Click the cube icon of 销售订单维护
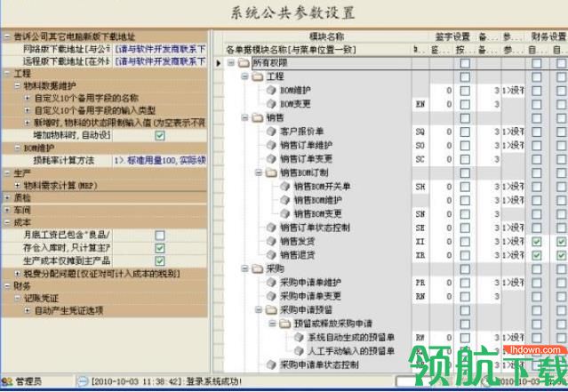568x392 pixels. coord(271,145)
